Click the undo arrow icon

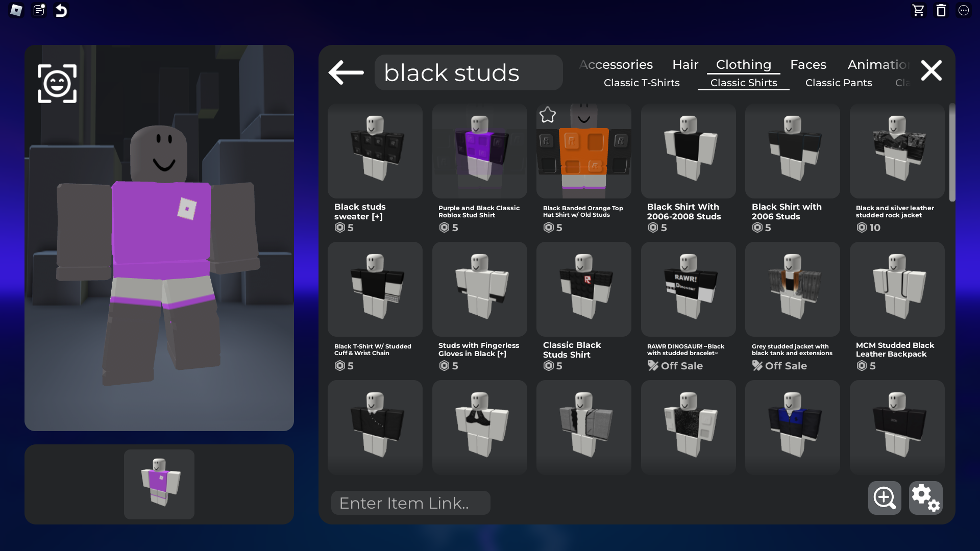(x=61, y=10)
